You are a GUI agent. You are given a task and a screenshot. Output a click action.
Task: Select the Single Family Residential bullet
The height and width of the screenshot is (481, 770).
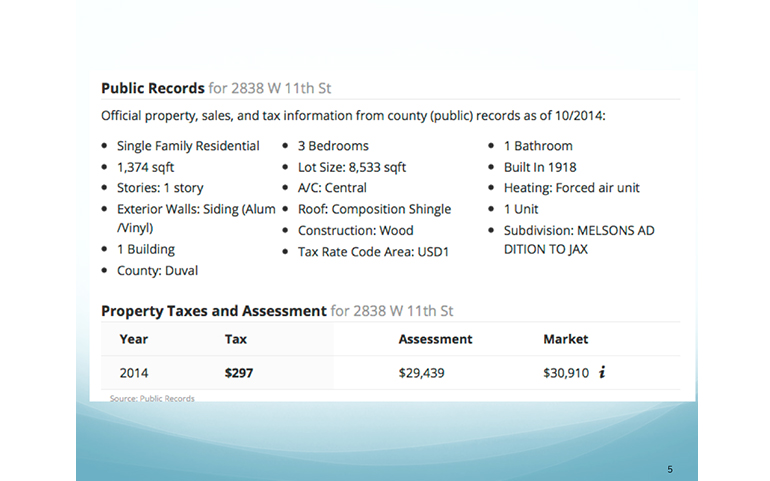click(x=188, y=146)
